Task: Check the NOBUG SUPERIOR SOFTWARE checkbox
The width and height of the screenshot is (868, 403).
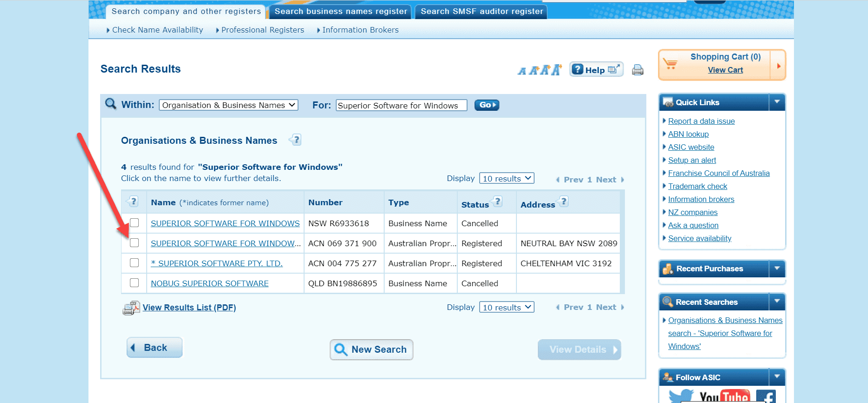Action: tap(135, 283)
